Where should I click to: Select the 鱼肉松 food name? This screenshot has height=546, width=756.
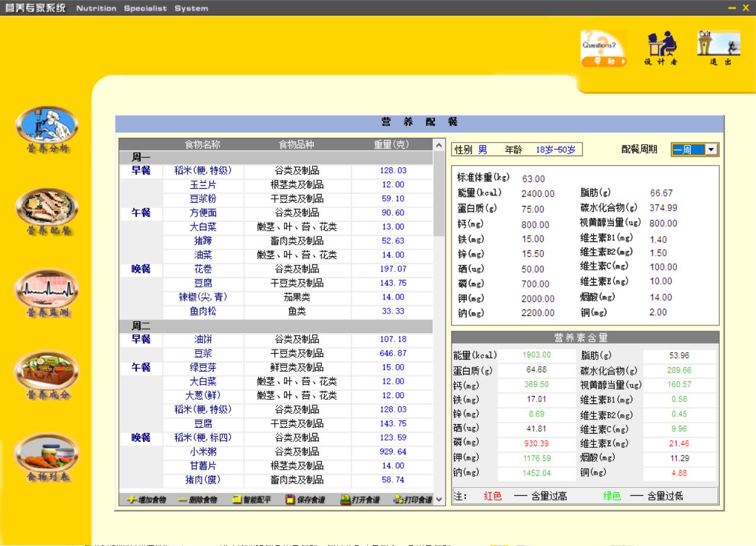[x=202, y=311]
